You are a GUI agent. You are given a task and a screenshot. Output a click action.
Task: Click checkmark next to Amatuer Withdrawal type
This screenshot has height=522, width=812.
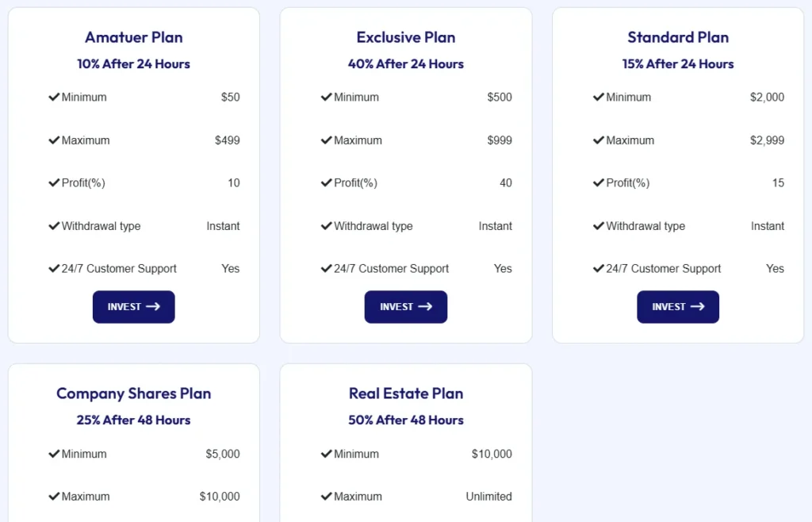point(54,226)
